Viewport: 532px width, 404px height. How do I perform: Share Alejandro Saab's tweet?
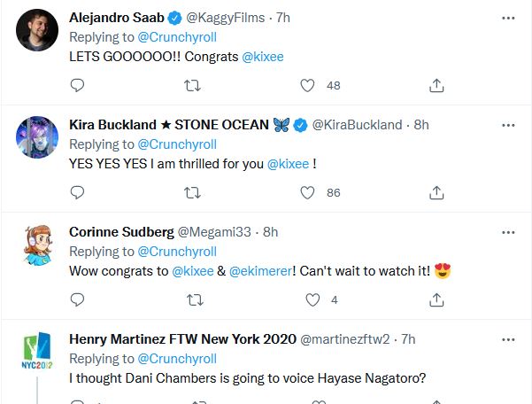(x=436, y=86)
